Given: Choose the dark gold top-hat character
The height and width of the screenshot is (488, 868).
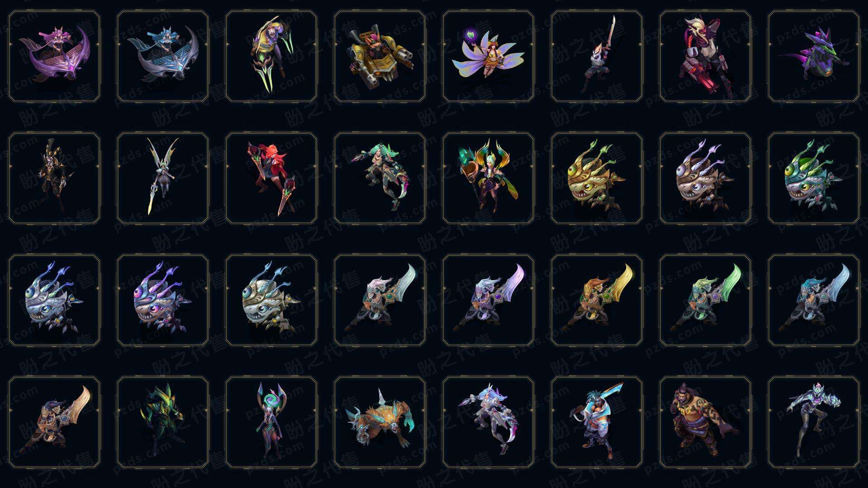Looking at the screenshot, I should [x=54, y=178].
